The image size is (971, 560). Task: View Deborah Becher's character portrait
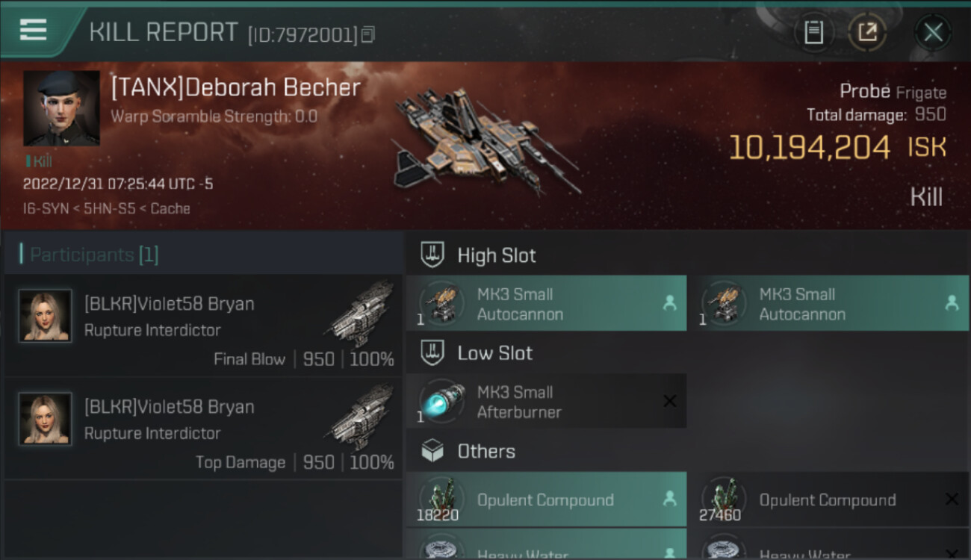[x=61, y=108]
